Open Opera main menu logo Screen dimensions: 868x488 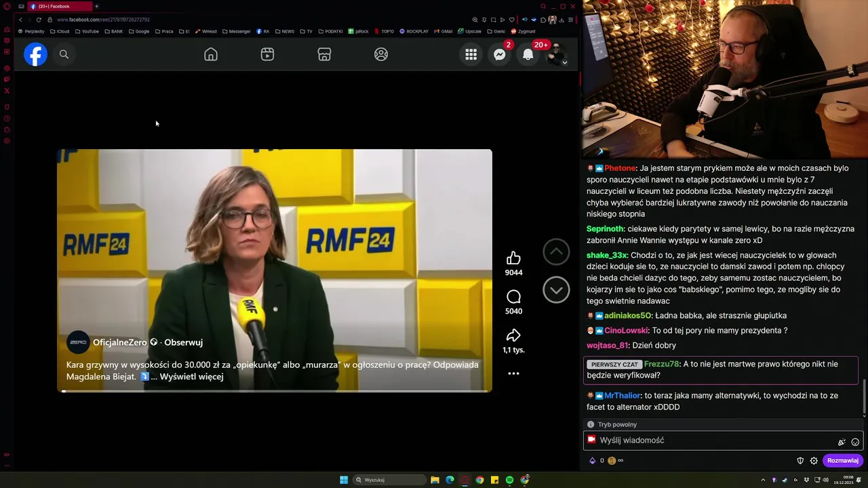tap(7, 6)
